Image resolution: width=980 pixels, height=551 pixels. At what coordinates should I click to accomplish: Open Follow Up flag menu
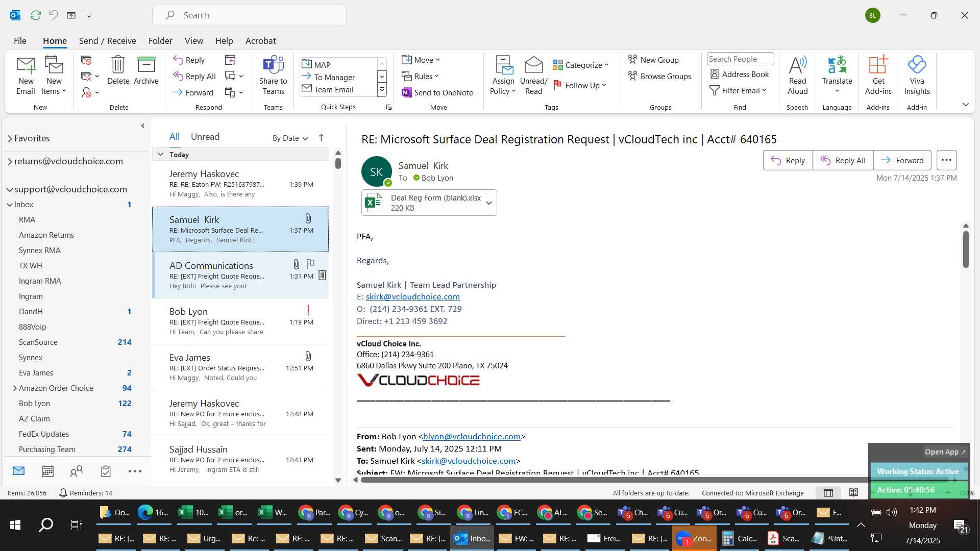tap(580, 85)
